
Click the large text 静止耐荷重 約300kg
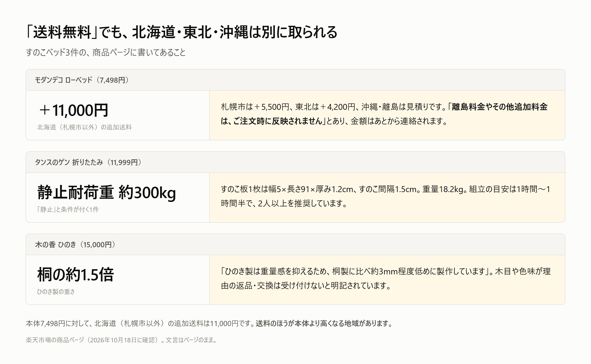(107, 192)
